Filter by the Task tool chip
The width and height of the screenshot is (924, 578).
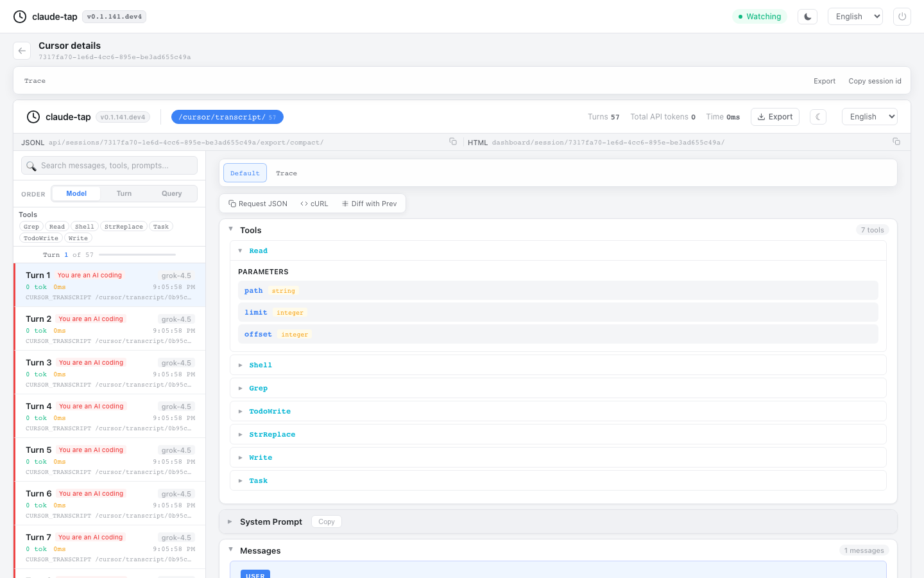coord(161,227)
